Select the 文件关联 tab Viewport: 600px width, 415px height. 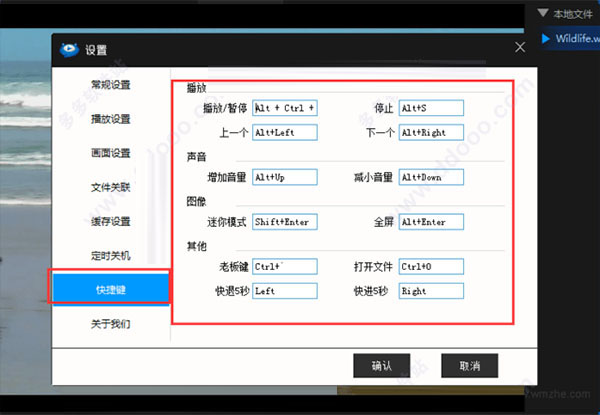coord(111,187)
